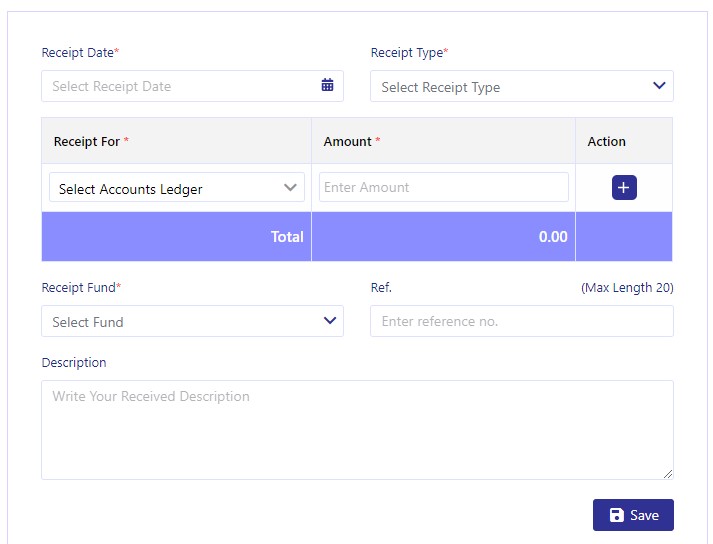Save the receipt form
Viewport: 713px width, 544px height.
coord(633,515)
